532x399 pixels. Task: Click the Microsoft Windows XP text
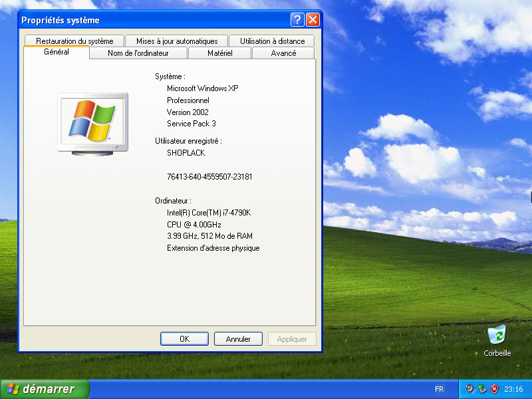tap(203, 88)
